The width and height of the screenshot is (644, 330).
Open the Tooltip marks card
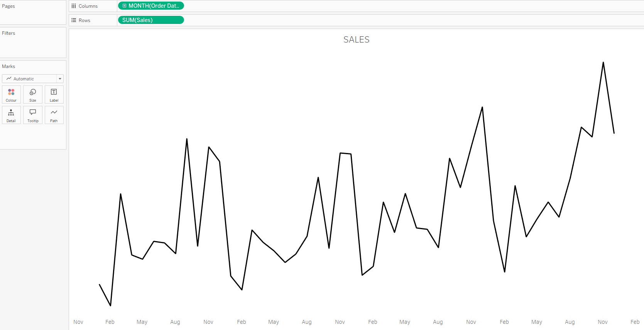coord(33,115)
